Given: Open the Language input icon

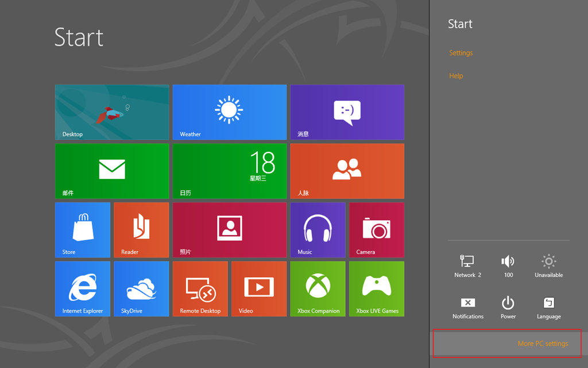Looking at the screenshot, I should [548, 308].
